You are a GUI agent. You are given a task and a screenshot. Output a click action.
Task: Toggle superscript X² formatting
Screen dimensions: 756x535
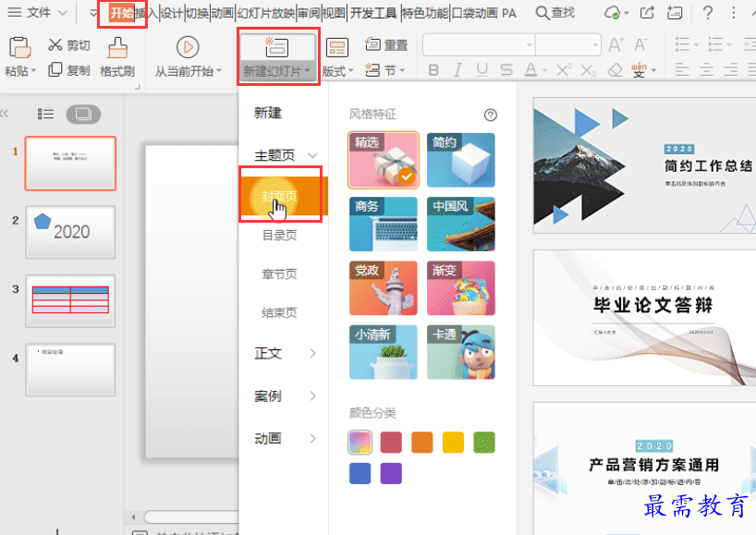[x=564, y=70]
